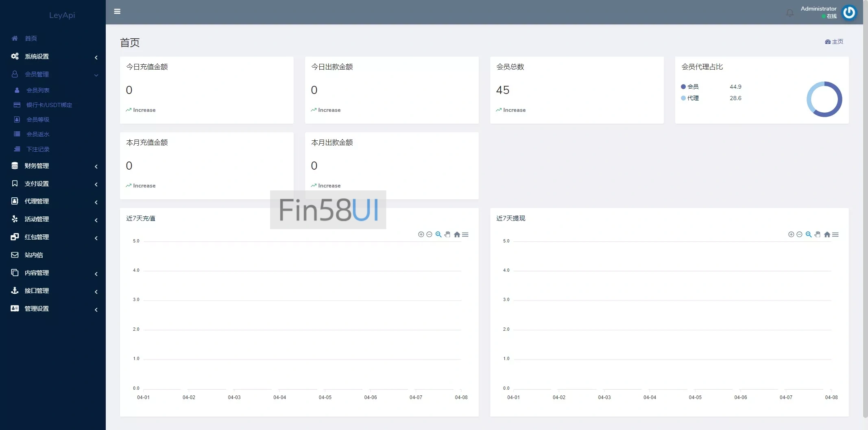
Task: Open the notification bell icon
Action: 789,13
